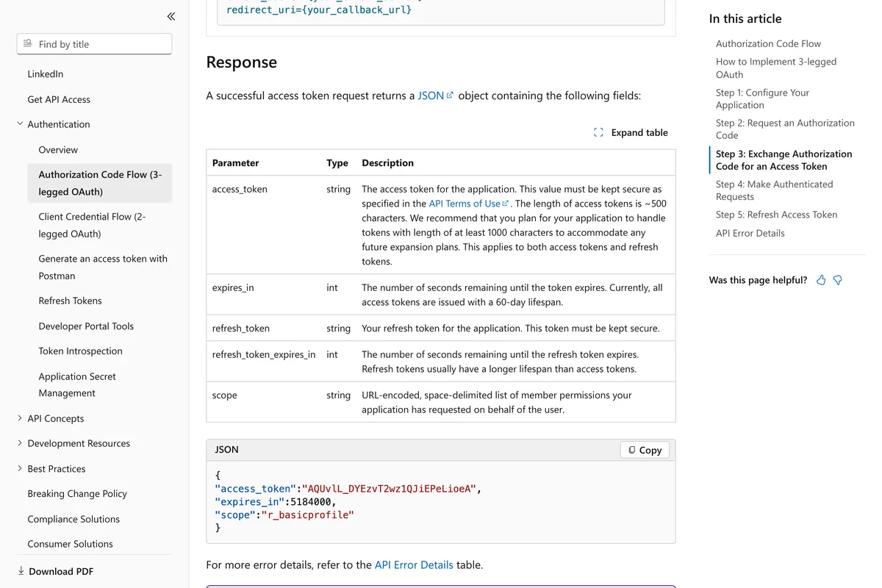Expand the Development Resources section
The image size is (882, 588).
[20, 443]
